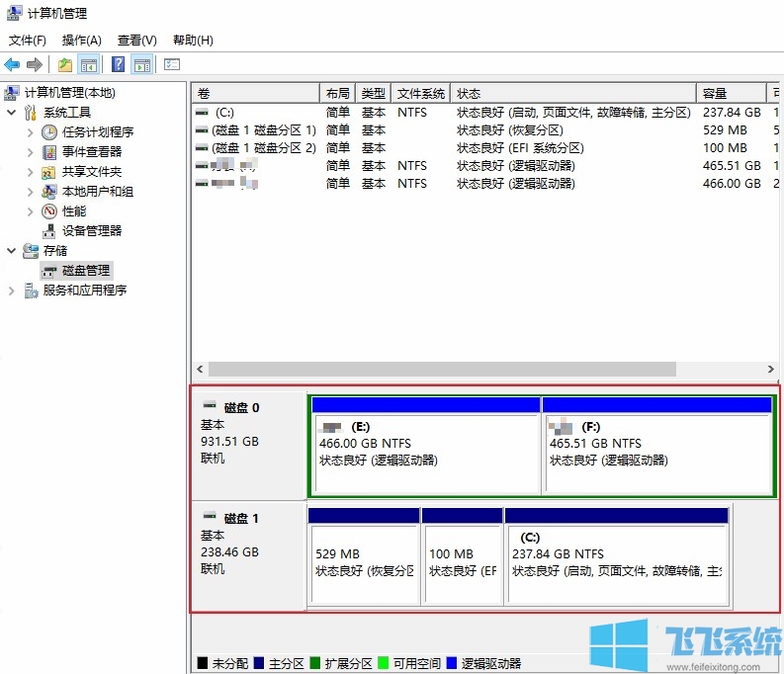Open the 操作(A) menu
Screen dimensions: 784x674
[81, 40]
